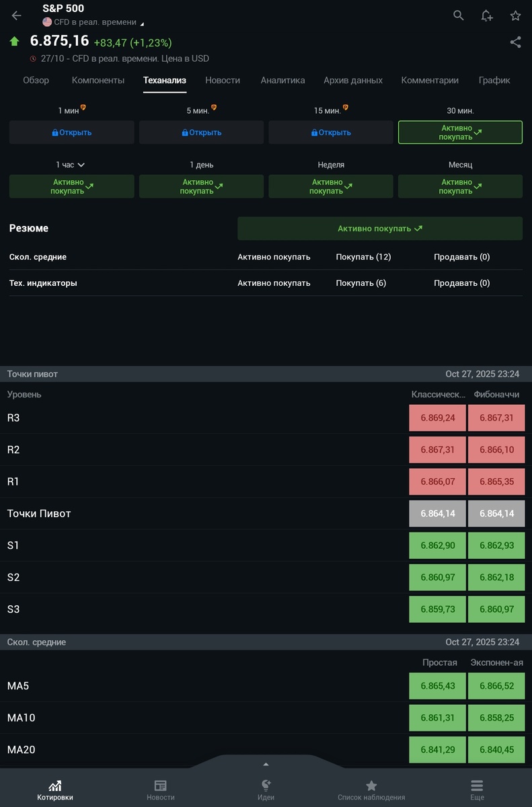The height and width of the screenshot is (807, 532).
Task: Select the Месяц Активно покупать button
Action: coord(461,186)
